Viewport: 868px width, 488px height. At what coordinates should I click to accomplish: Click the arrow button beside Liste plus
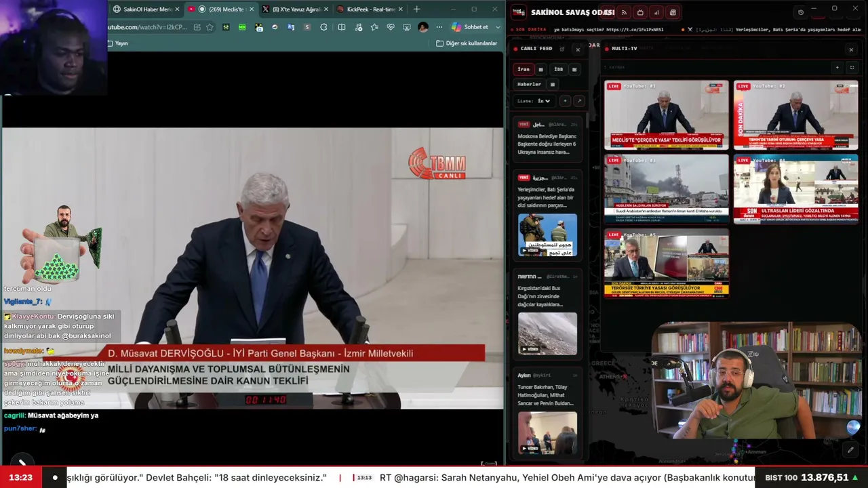click(x=578, y=101)
